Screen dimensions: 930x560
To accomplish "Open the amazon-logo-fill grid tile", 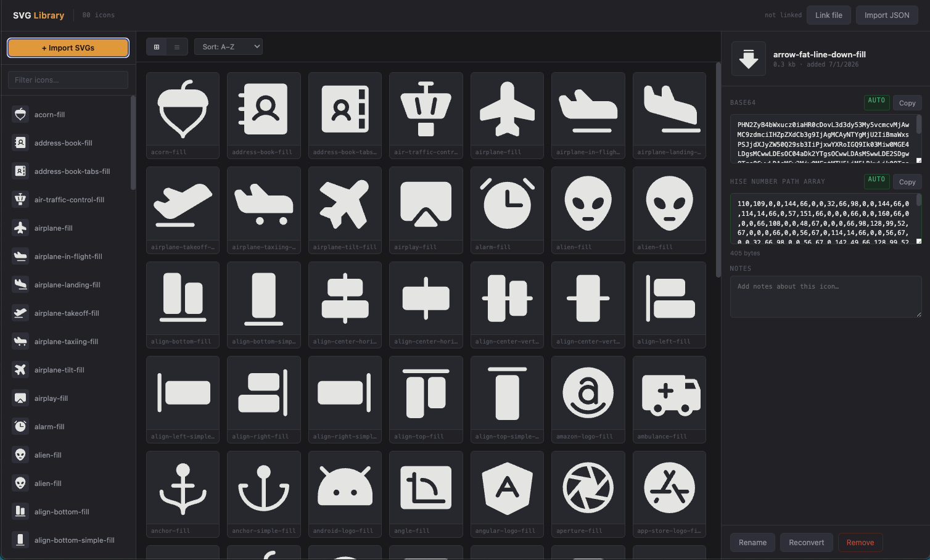I will click(x=588, y=400).
